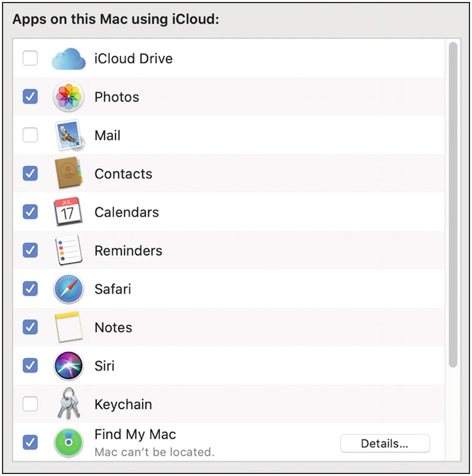472x476 pixels.
Task: Disable the Find My Mac checkbox
Action: pos(30,442)
